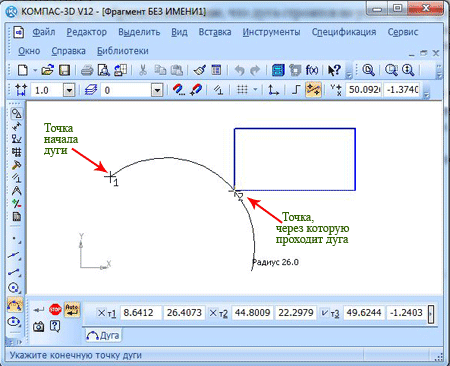450x366 pixels.
Task: Open the grid options dropdown arrow
Action: pos(255,90)
